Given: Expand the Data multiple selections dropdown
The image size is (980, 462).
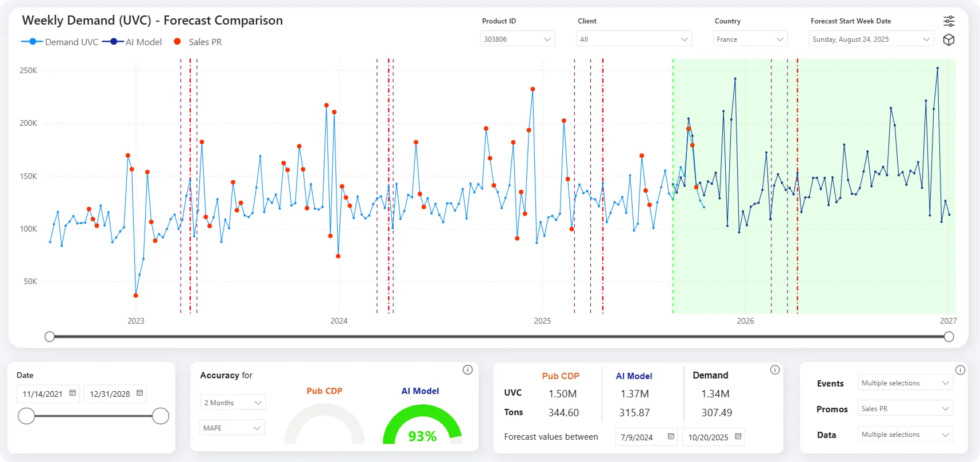Looking at the screenshot, I should [905, 435].
